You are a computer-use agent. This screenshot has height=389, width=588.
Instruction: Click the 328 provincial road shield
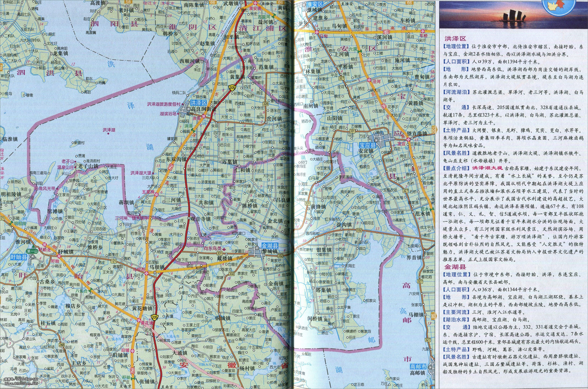pos(265,104)
